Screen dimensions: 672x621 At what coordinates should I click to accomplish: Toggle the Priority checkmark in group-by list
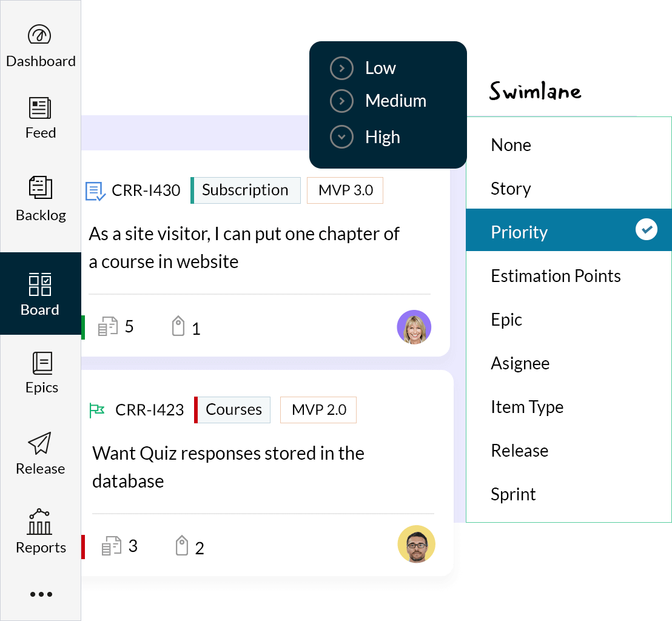click(x=646, y=230)
